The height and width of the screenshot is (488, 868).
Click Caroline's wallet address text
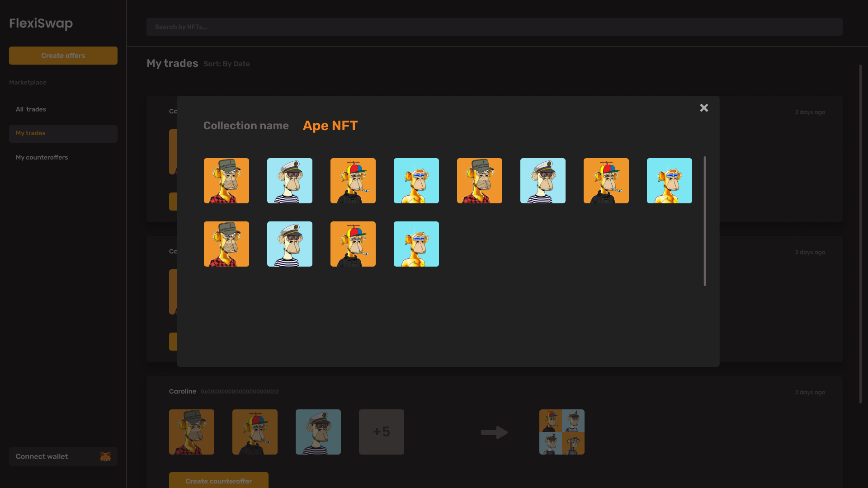coord(240,392)
